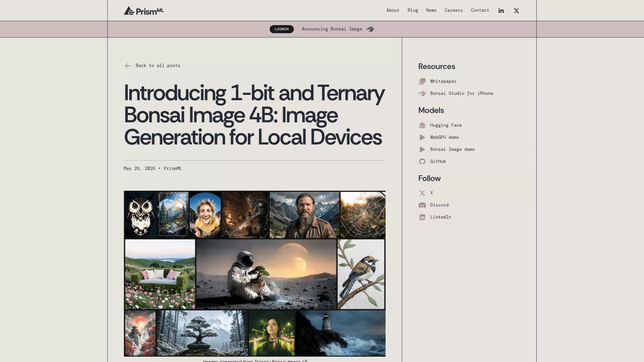Click the owl illustration in the collage

point(141,215)
